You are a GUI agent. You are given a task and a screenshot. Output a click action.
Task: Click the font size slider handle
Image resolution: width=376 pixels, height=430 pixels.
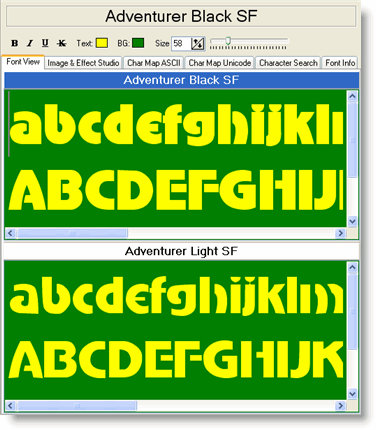(228, 41)
